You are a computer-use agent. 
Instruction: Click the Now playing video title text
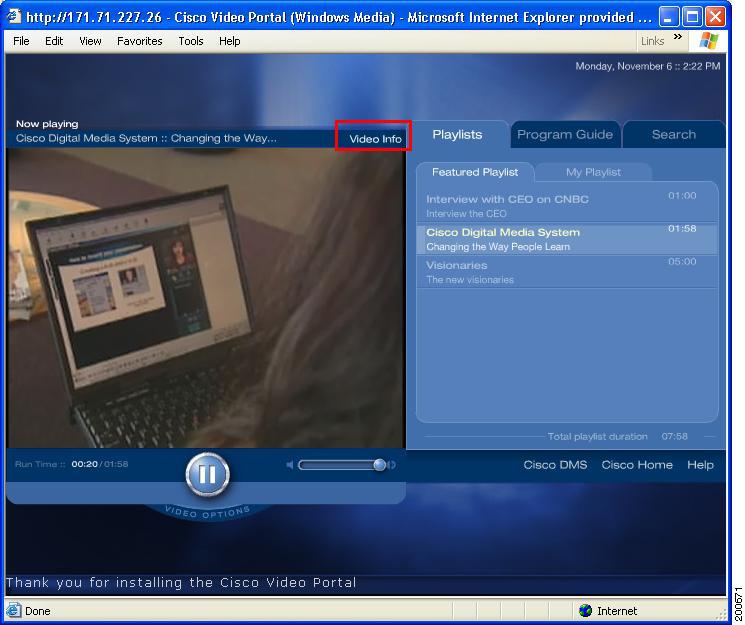click(146, 138)
